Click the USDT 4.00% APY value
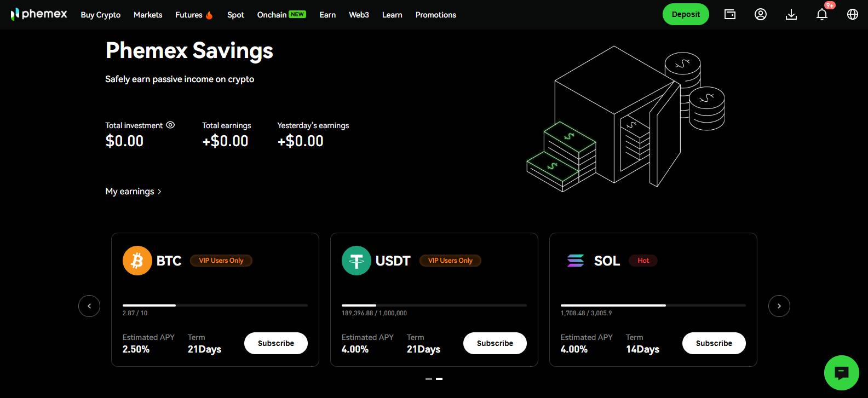The width and height of the screenshot is (868, 398). click(x=355, y=349)
